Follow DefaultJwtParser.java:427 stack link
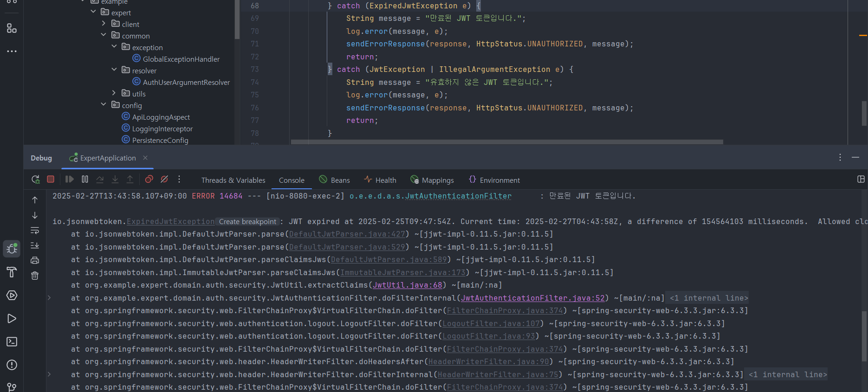868x392 pixels. click(347, 234)
